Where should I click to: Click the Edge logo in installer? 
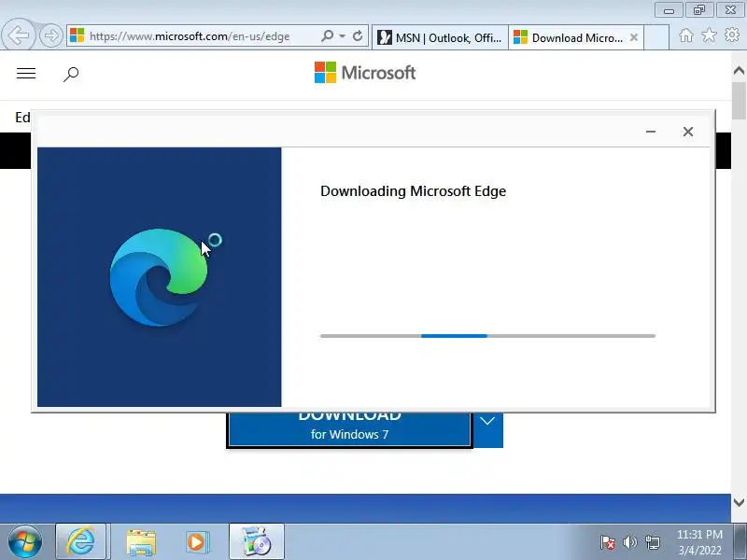pos(159,277)
